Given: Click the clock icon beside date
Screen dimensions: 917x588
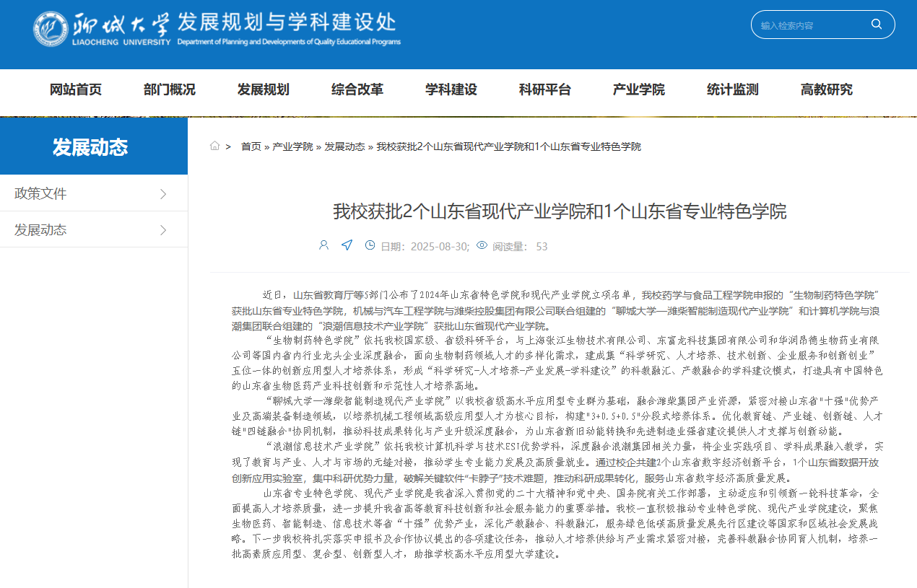Looking at the screenshot, I should click(370, 245).
